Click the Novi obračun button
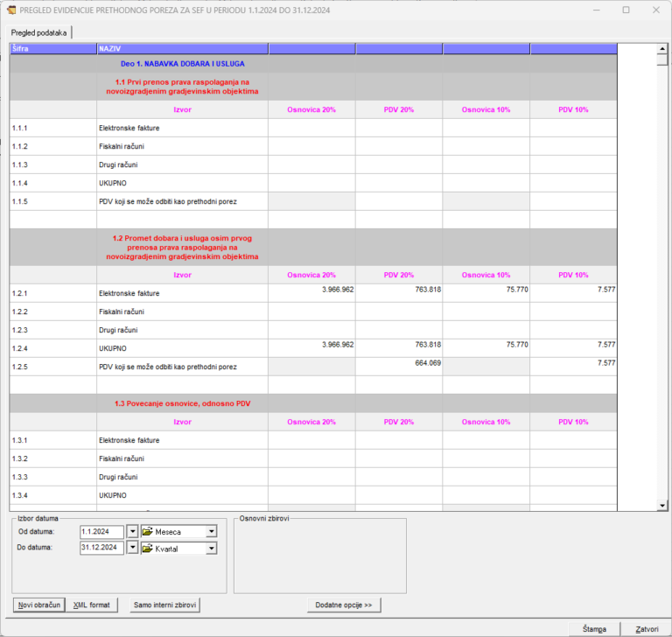672x637 pixels. [38, 605]
